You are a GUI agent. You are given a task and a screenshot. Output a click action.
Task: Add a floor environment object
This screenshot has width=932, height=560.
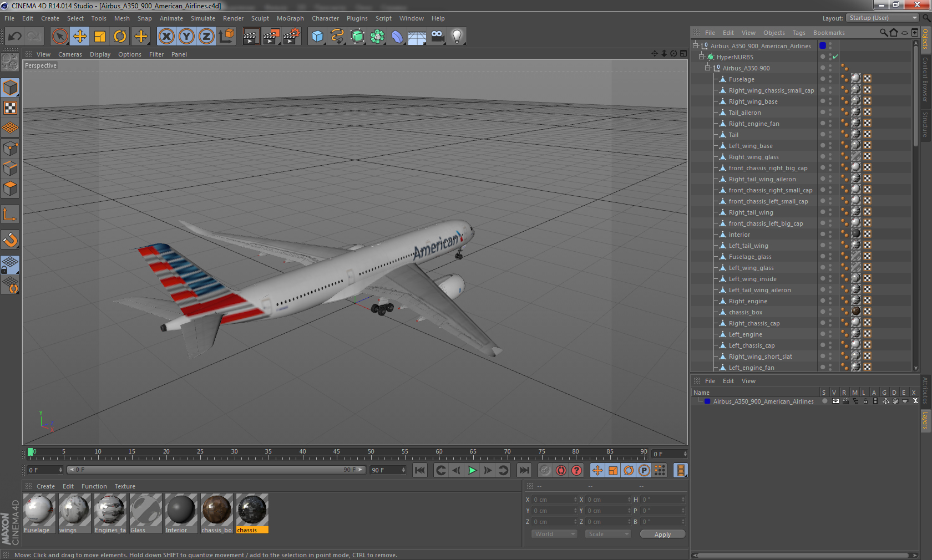pos(417,37)
